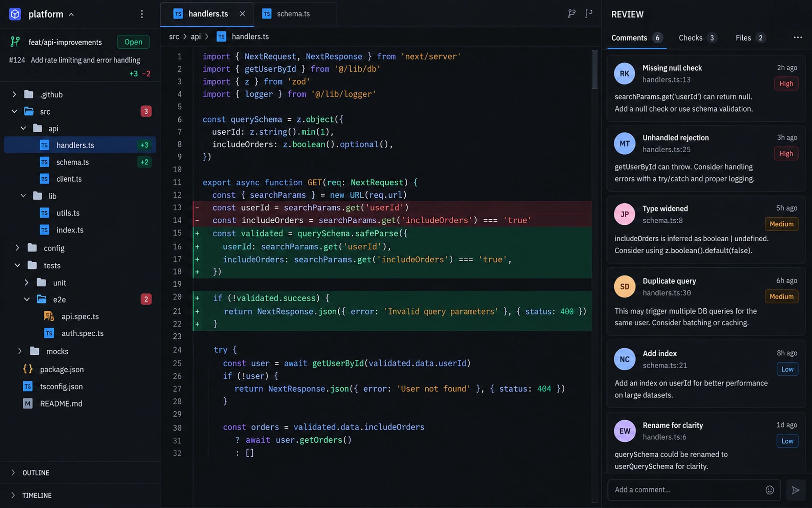Collapse the api folder
Viewport: 812px width, 508px height.
pos(23,128)
